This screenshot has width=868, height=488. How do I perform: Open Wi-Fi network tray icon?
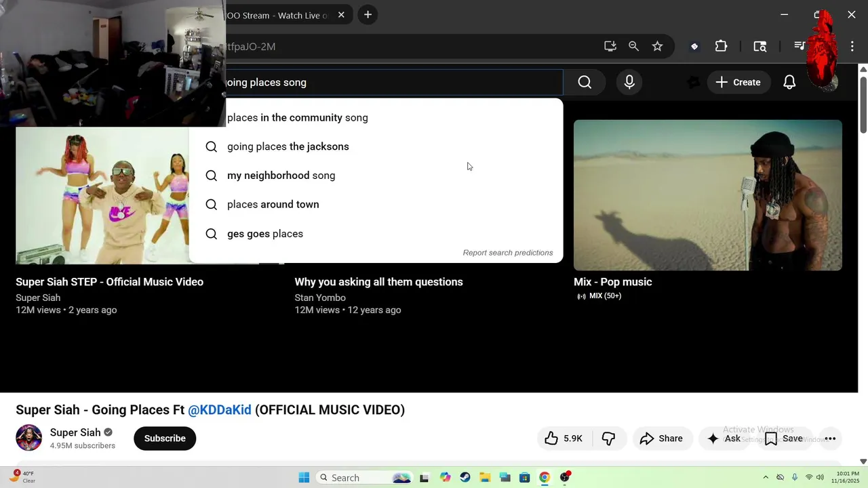pyautogui.click(x=808, y=477)
